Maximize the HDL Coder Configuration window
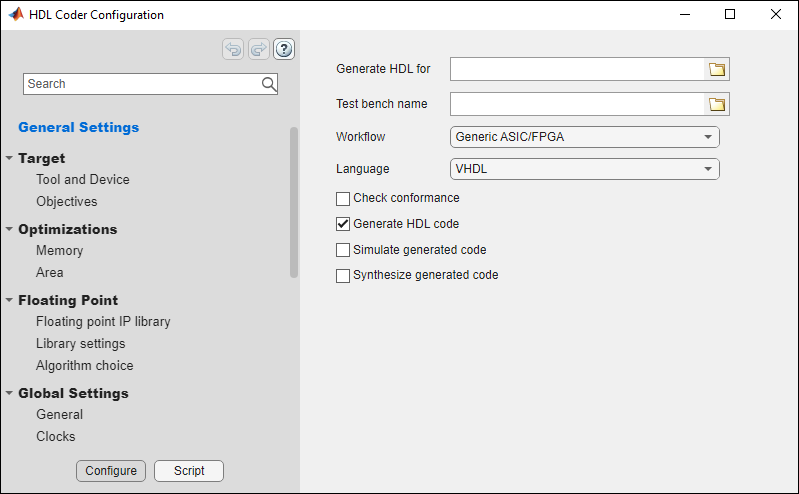799x494 pixels. [730, 14]
